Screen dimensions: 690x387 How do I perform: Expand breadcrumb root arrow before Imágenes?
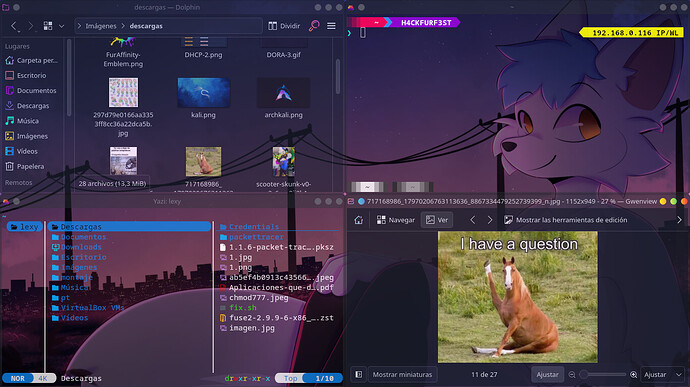tap(79, 26)
